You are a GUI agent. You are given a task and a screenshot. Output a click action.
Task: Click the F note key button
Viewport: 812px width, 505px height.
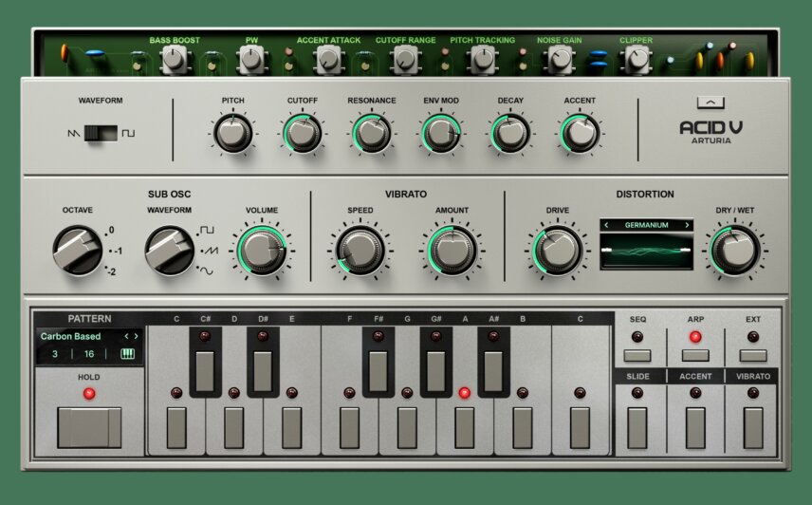coord(349,428)
